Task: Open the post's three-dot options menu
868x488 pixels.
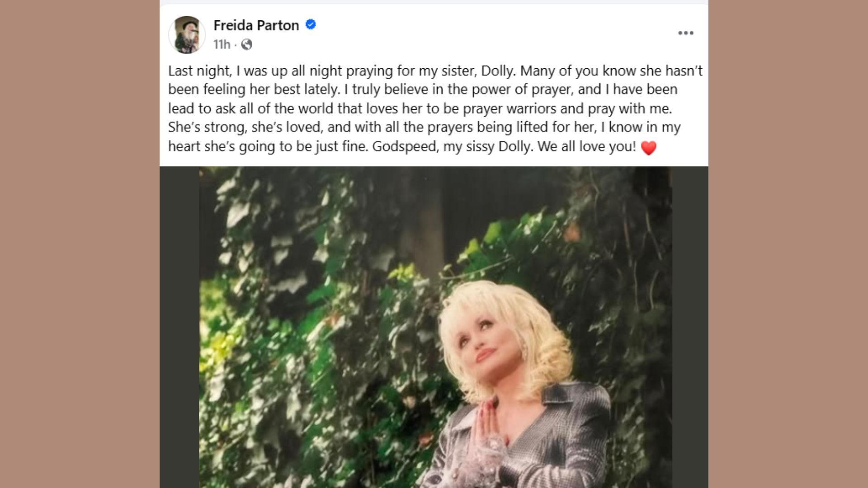Action: click(x=685, y=33)
